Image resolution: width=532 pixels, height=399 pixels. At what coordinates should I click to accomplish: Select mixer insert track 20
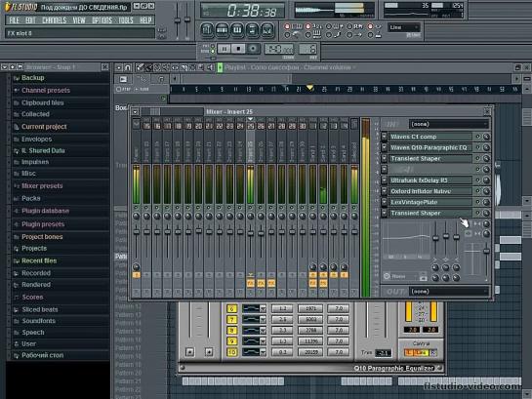coord(198,126)
